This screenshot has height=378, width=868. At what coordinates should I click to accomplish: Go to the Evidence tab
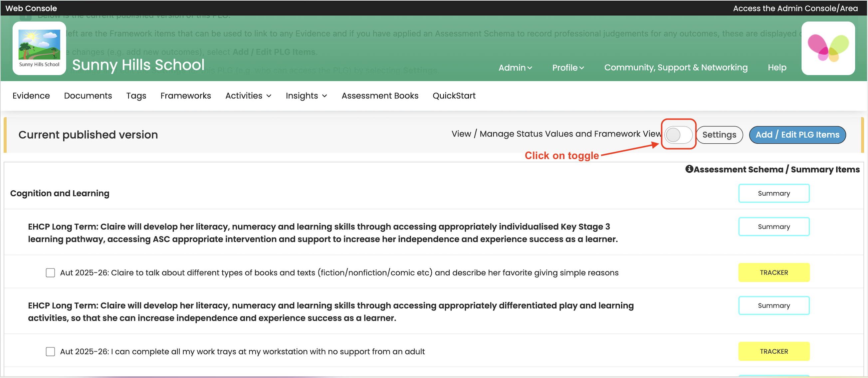(x=31, y=96)
